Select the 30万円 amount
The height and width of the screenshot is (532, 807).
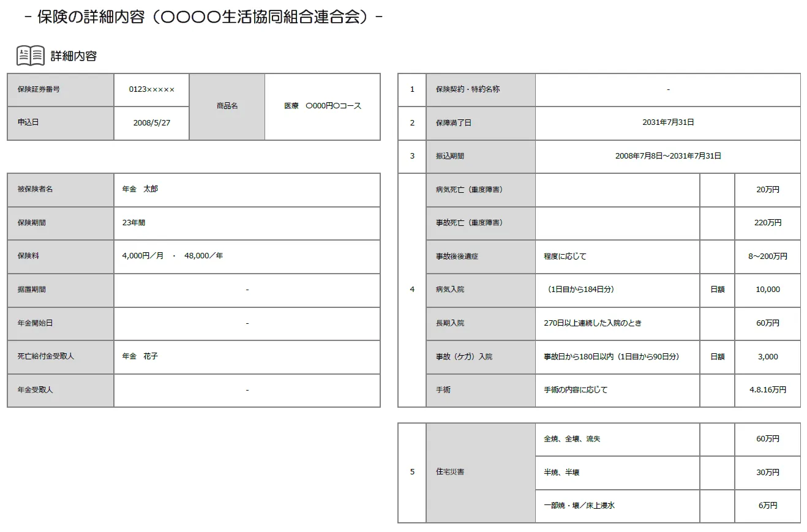point(768,473)
